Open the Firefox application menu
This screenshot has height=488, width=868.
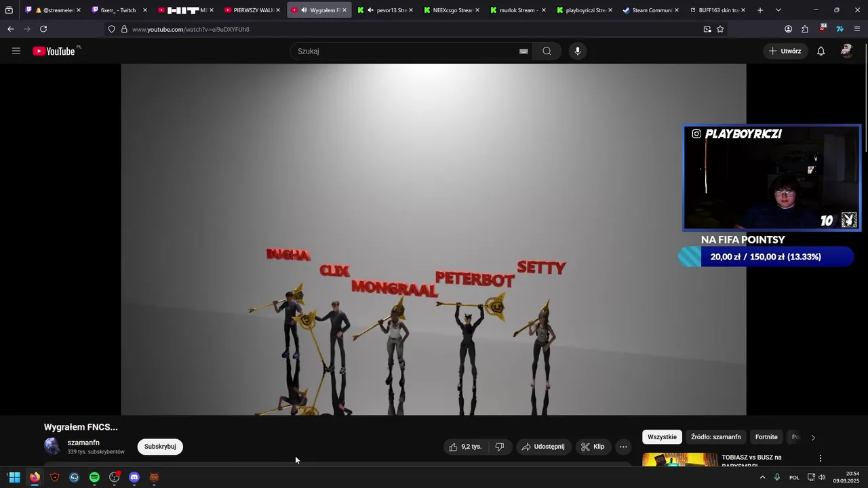(857, 29)
